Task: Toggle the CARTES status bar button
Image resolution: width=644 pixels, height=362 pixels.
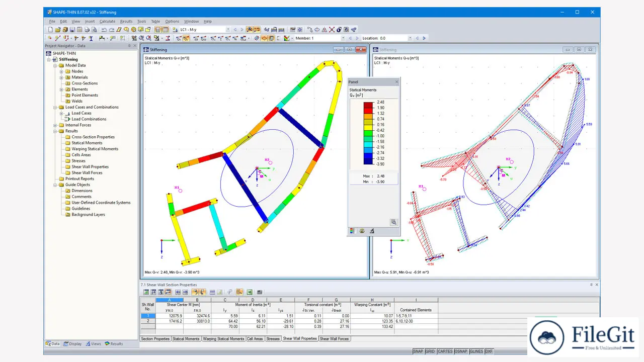Action: click(x=445, y=351)
